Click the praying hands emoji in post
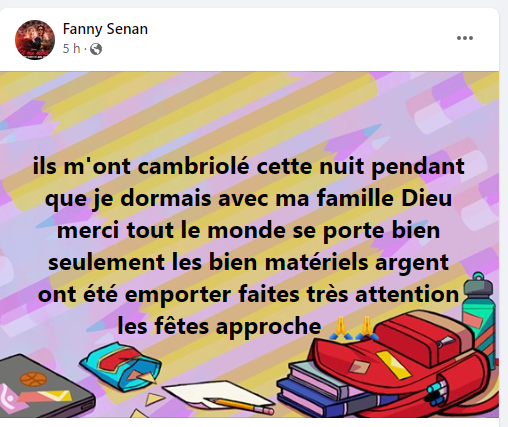Screen dimensions: 508x427 354,328
